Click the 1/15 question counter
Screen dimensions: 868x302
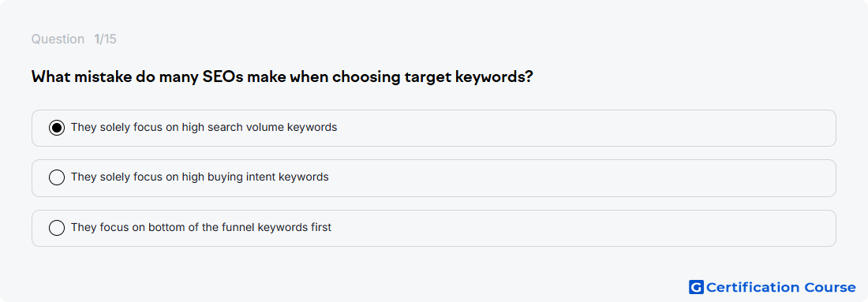pos(105,39)
